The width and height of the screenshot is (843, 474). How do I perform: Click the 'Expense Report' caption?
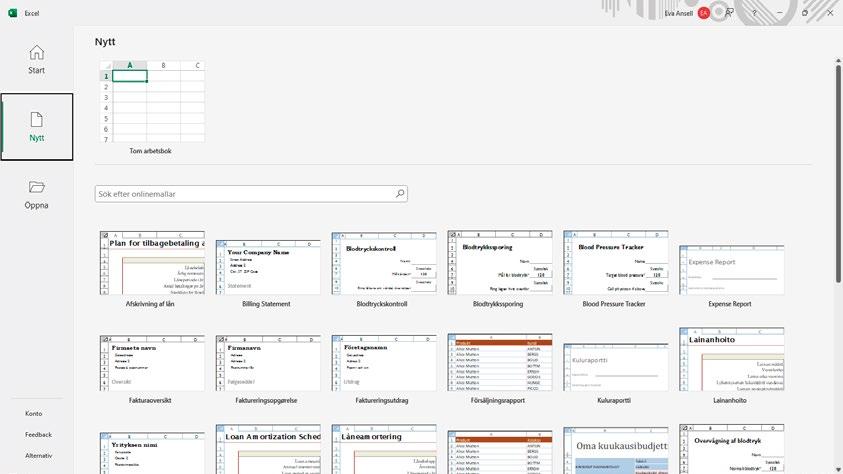730,304
